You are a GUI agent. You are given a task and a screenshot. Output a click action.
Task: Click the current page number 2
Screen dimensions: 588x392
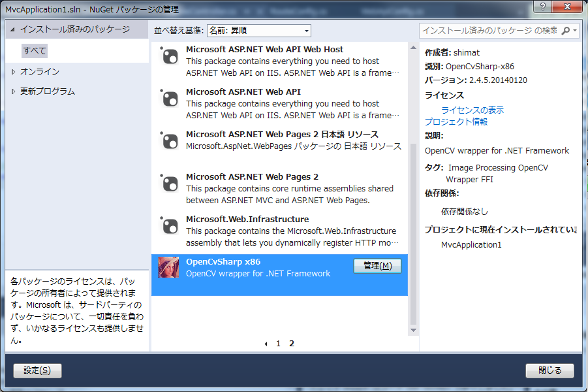[x=291, y=344]
